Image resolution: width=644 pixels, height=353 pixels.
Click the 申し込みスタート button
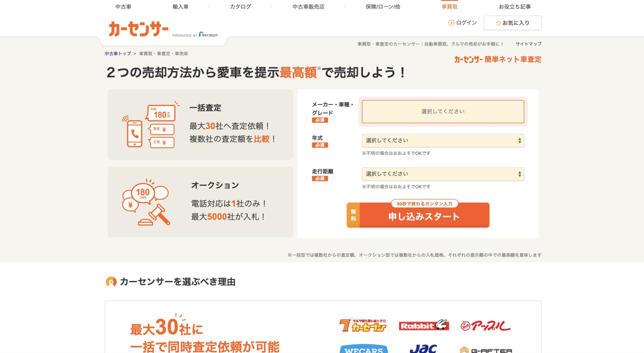click(x=418, y=215)
